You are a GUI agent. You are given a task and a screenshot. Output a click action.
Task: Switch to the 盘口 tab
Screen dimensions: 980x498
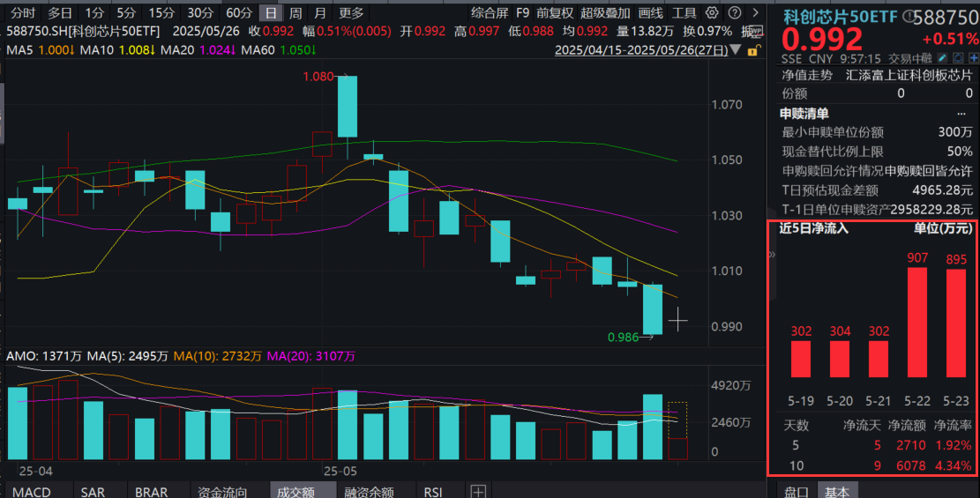[x=796, y=491]
